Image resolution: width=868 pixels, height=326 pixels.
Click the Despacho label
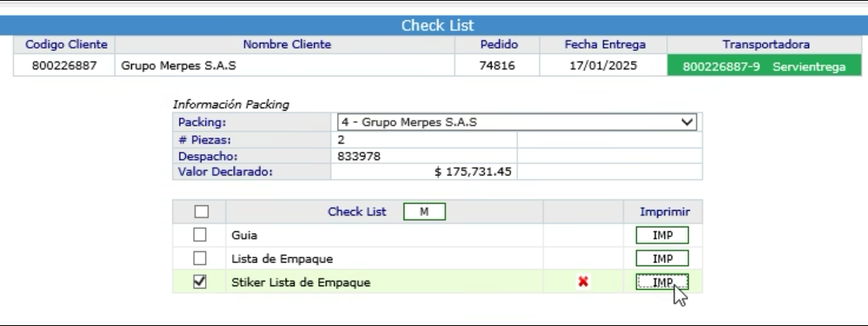(207, 156)
